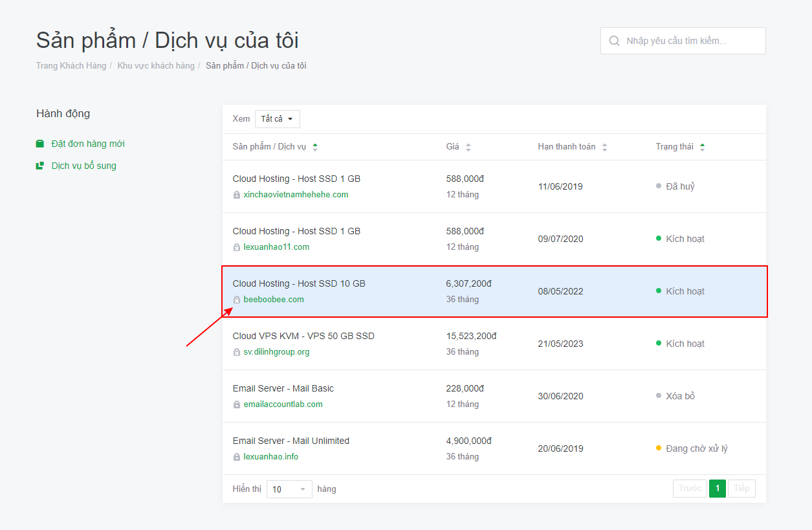This screenshot has height=530, width=812.
Task: Click yellow status dot for Đang chờ xử lý
Action: coord(659,448)
